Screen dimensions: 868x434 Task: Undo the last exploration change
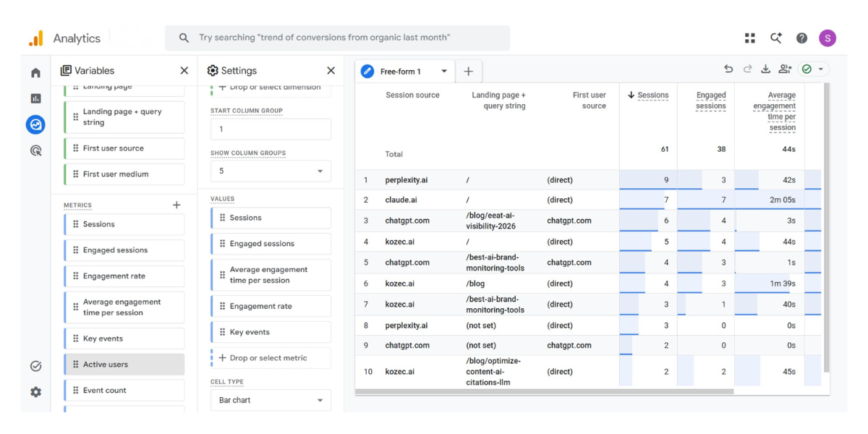[728, 69]
